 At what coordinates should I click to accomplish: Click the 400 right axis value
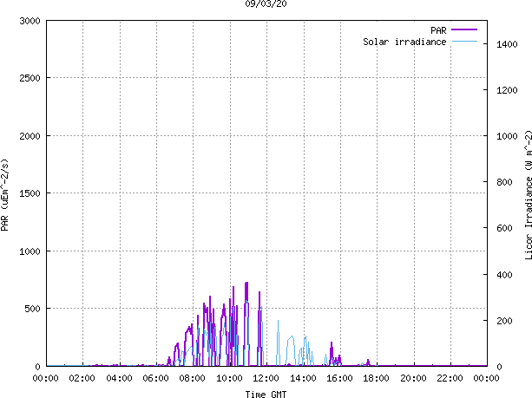pyautogui.click(x=504, y=275)
